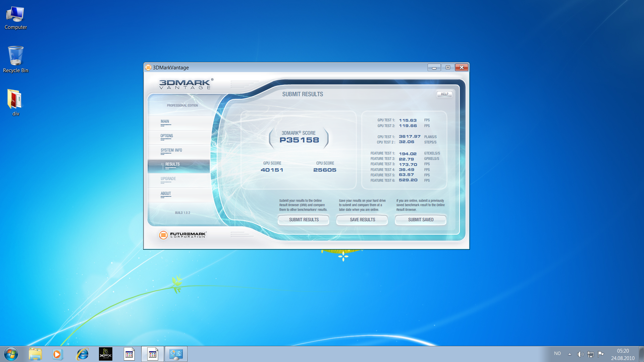
Task: Click the PROFESSIONAL EDITION label
Action: coord(182,106)
